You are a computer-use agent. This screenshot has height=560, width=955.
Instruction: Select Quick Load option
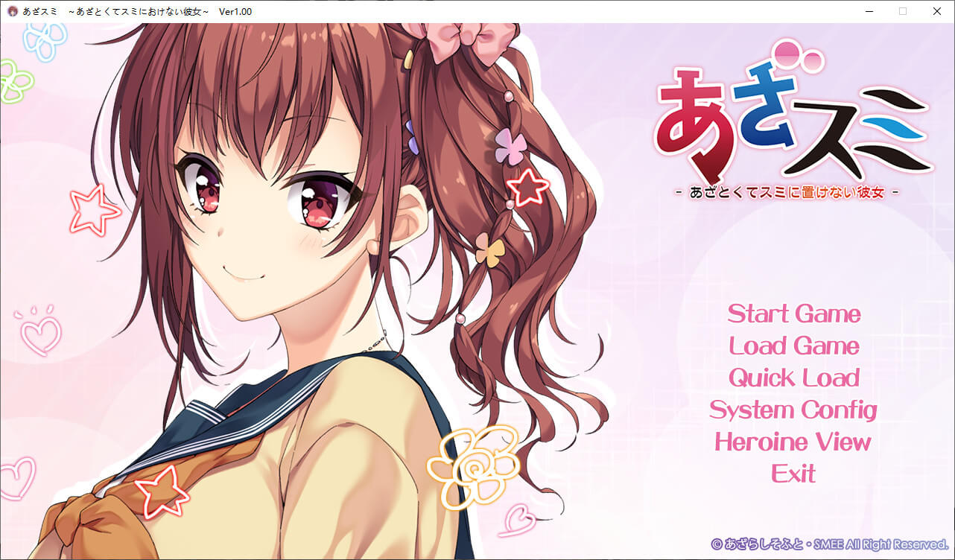pyautogui.click(x=794, y=378)
